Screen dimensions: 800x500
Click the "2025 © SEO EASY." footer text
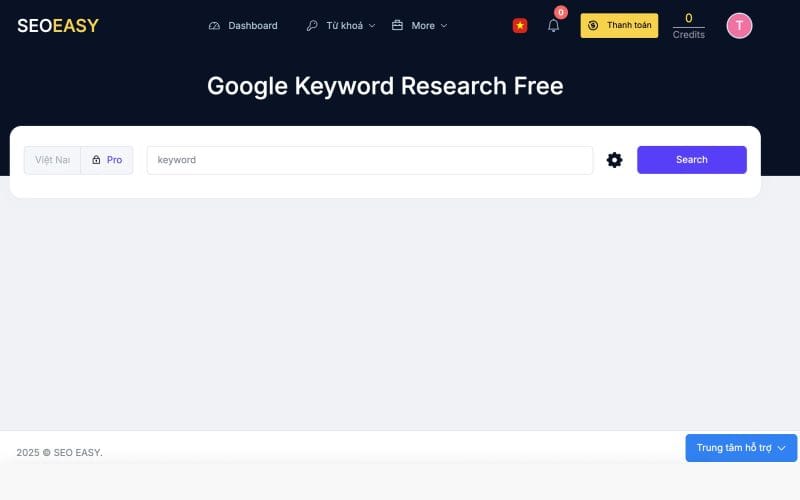(59, 453)
